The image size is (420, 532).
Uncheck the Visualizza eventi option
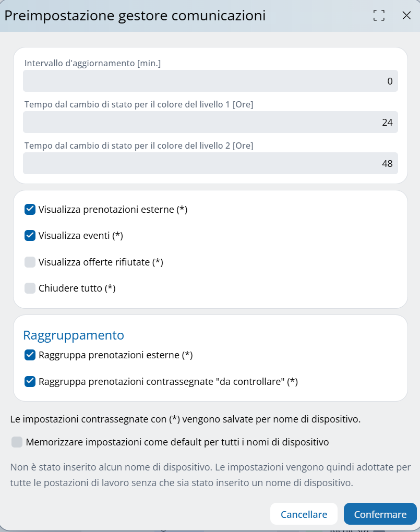click(x=30, y=235)
